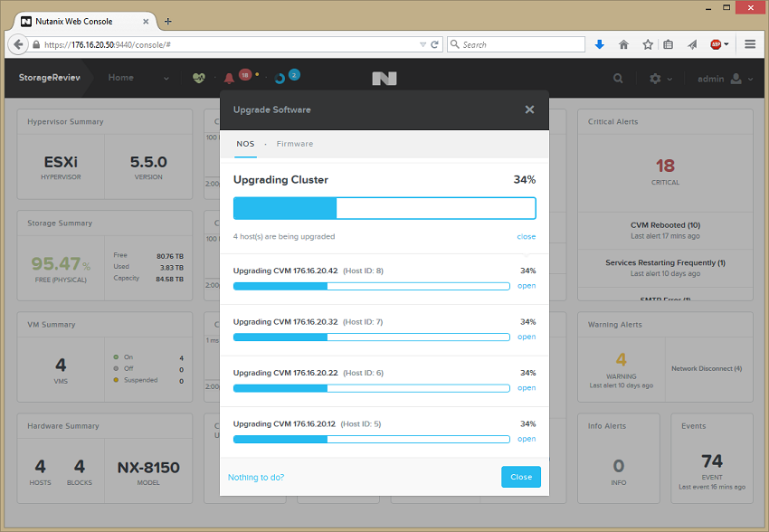Open the browser downloads arrow
The width and height of the screenshot is (769, 532).
coord(599,44)
